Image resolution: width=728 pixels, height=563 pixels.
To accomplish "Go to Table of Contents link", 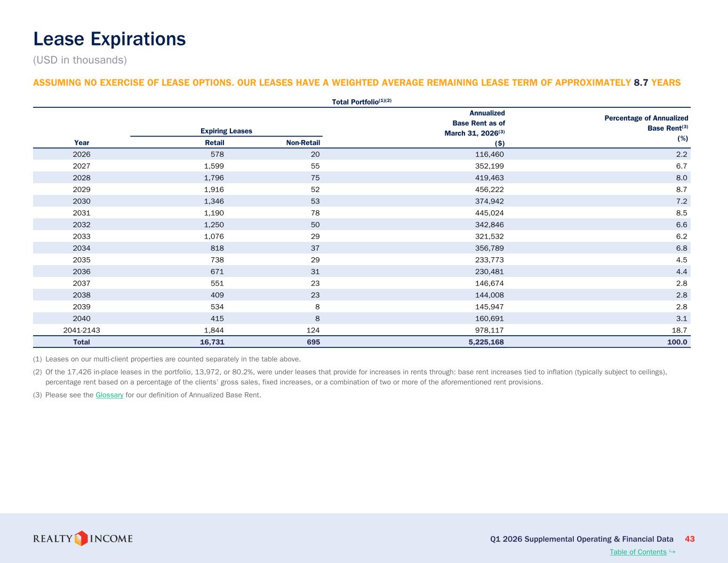I will (x=638, y=552).
